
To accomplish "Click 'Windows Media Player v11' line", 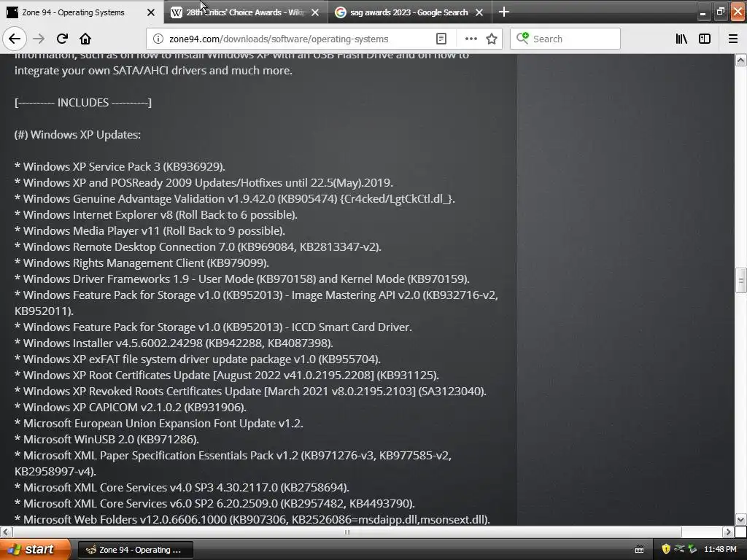I will click(150, 231).
